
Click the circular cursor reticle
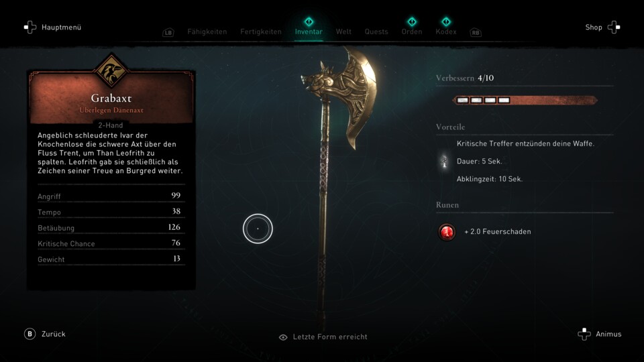pyautogui.click(x=258, y=229)
